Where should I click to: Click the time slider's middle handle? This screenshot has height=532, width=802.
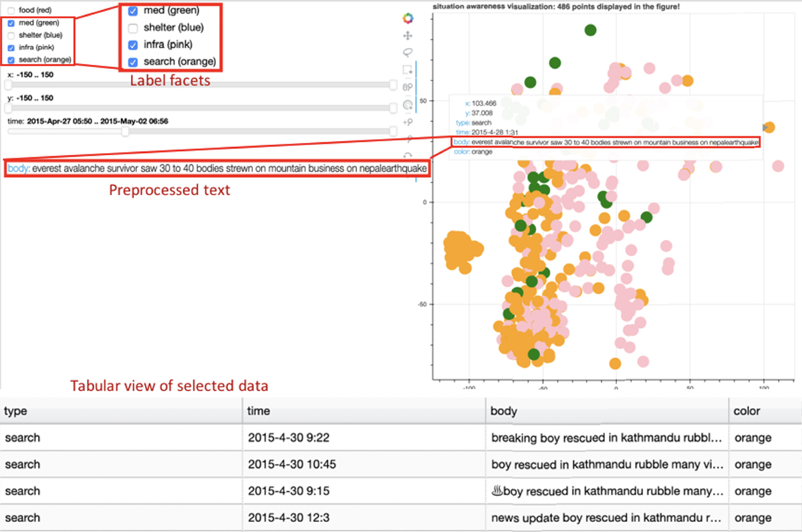[x=125, y=132]
